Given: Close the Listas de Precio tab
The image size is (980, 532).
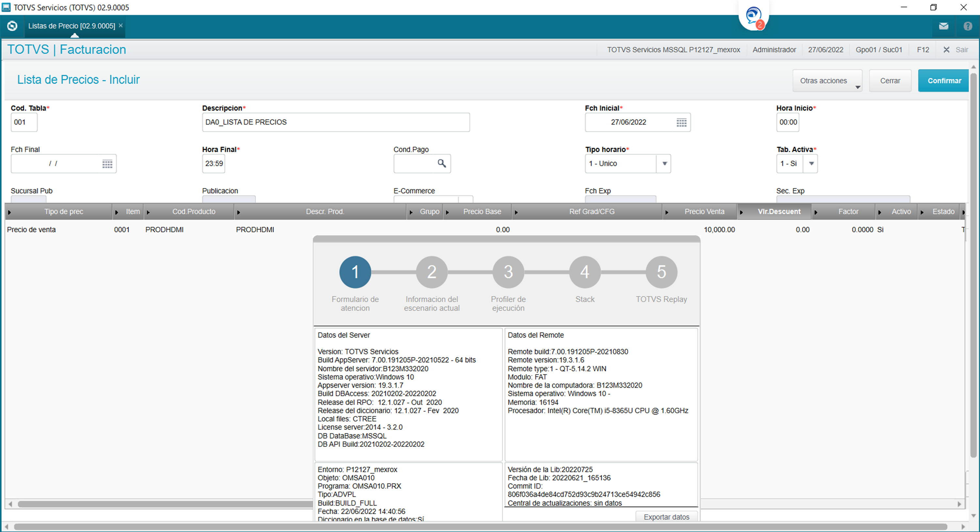Looking at the screenshot, I should coord(120,25).
